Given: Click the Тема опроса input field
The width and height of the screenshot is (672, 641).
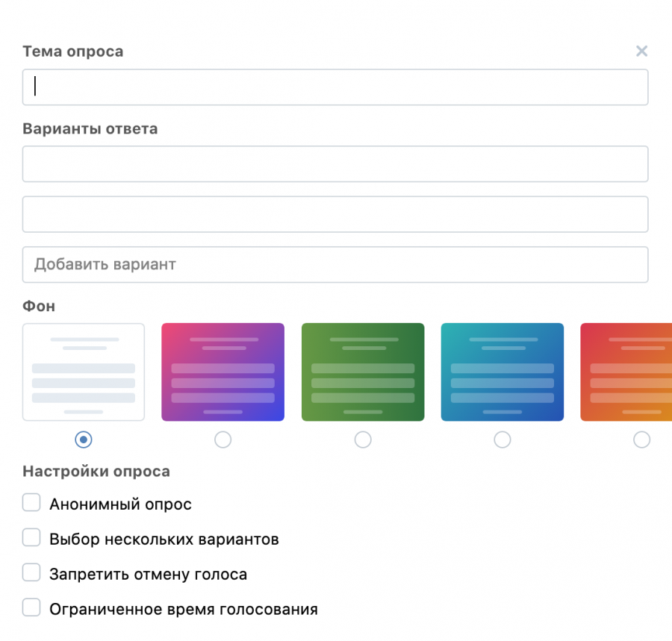Looking at the screenshot, I should (335, 87).
